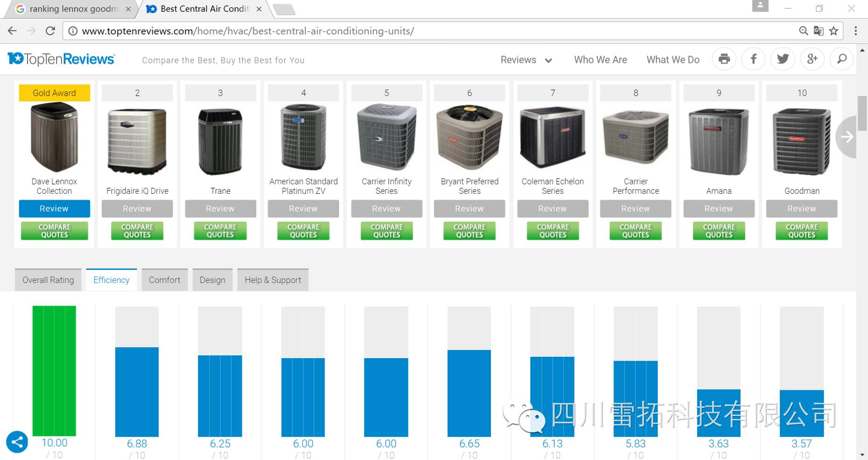
Task: Open the Coleman Echelon Series review
Action: pyautogui.click(x=553, y=209)
